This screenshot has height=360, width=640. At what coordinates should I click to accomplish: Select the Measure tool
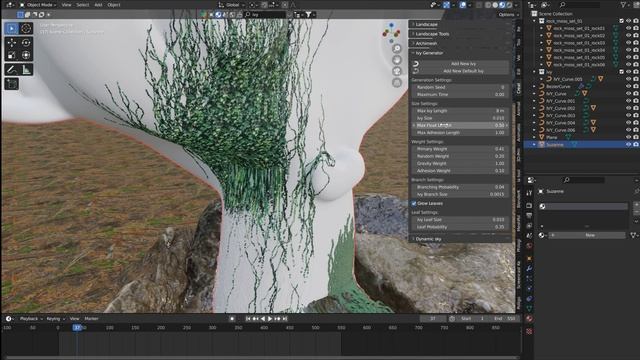[26, 70]
